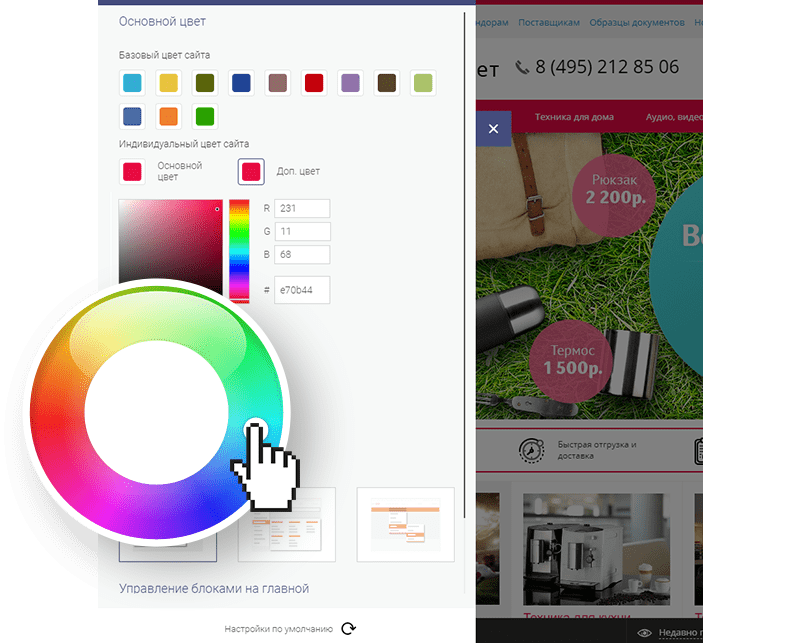Select the layout thumbnail with the orange header bar

[x=406, y=525]
